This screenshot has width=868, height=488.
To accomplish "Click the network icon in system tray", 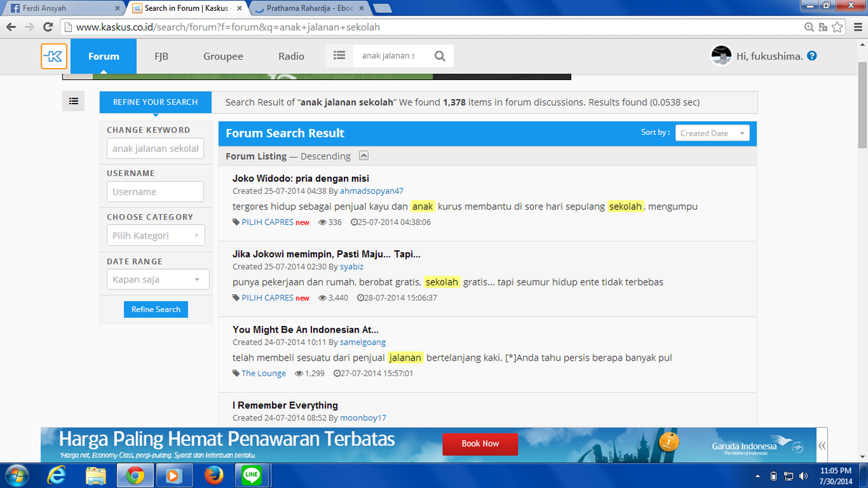I will click(788, 476).
